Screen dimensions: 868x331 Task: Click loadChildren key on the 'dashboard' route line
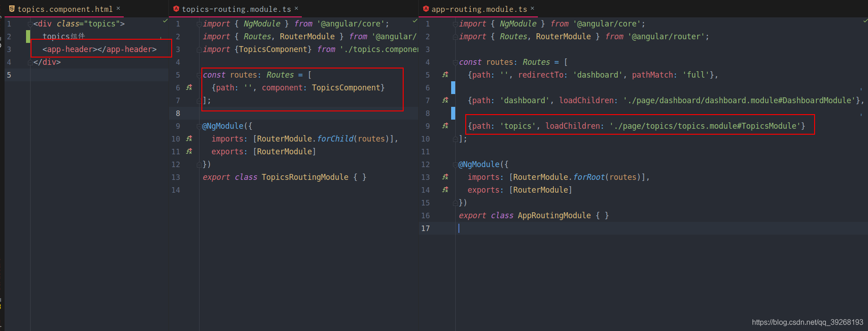coord(586,100)
